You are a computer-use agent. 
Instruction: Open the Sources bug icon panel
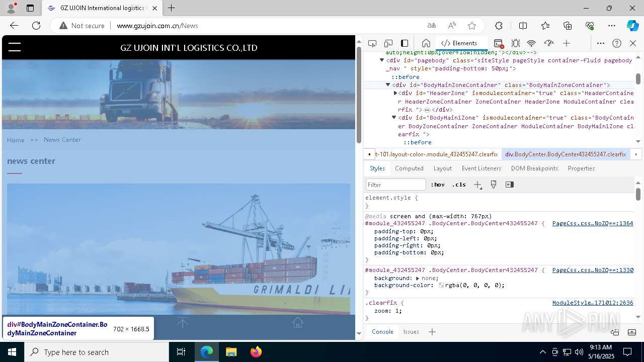(x=515, y=43)
